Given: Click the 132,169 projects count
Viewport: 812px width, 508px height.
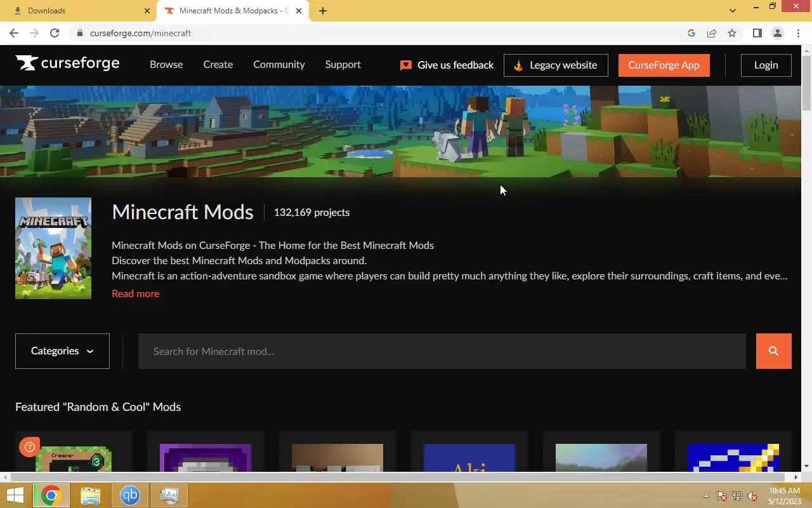Looking at the screenshot, I should 311,213.
